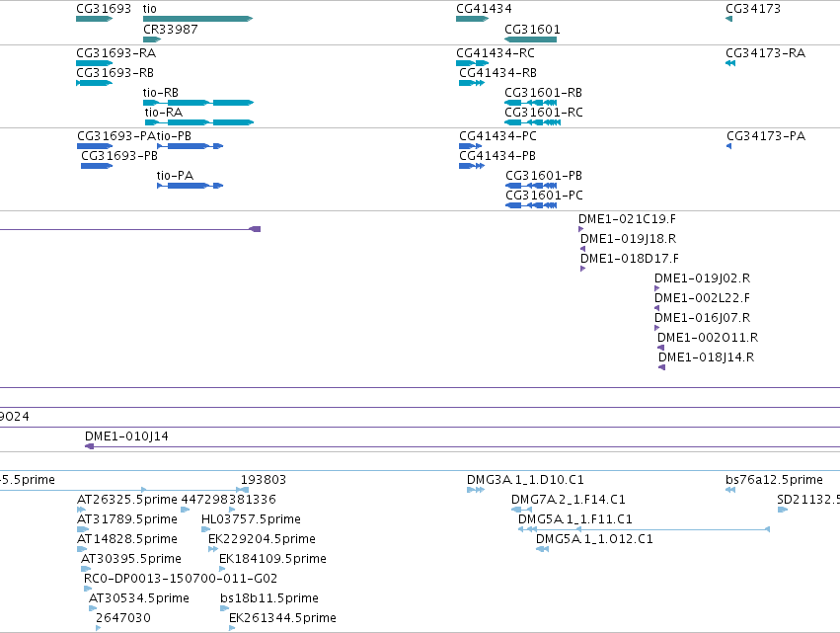Select BAC end DME1-021C19.F

(x=627, y=219)
